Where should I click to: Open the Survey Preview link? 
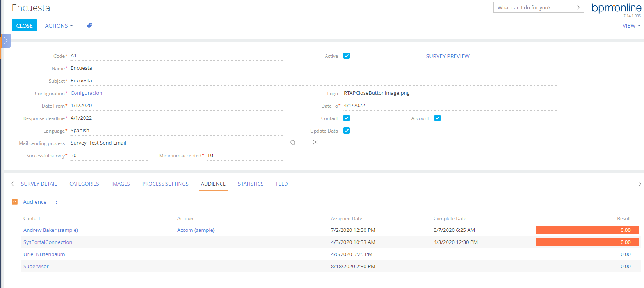(x=447, y=56)
